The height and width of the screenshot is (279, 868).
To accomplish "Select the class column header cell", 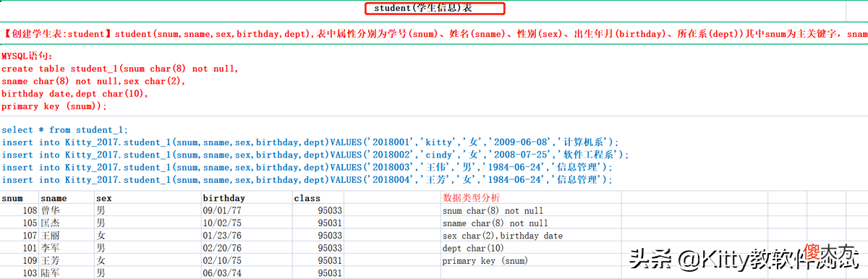I will [318, 197].
